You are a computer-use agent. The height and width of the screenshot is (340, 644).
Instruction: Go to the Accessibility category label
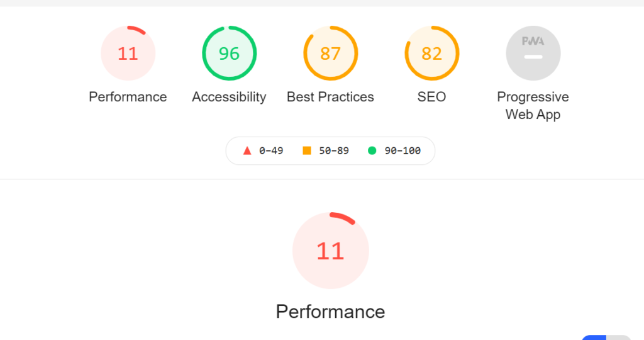point(229,97)
